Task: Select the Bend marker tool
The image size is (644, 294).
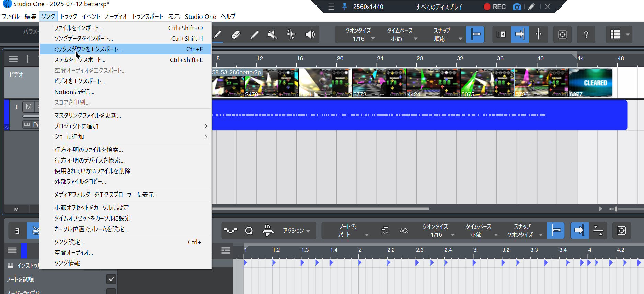Action: coord(291,34)
